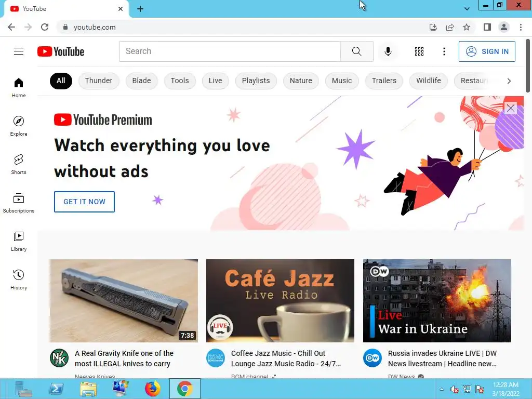Viewport: 532px width, 399px height.
Task: Select the Tools chip
Action: coord(179,81)
